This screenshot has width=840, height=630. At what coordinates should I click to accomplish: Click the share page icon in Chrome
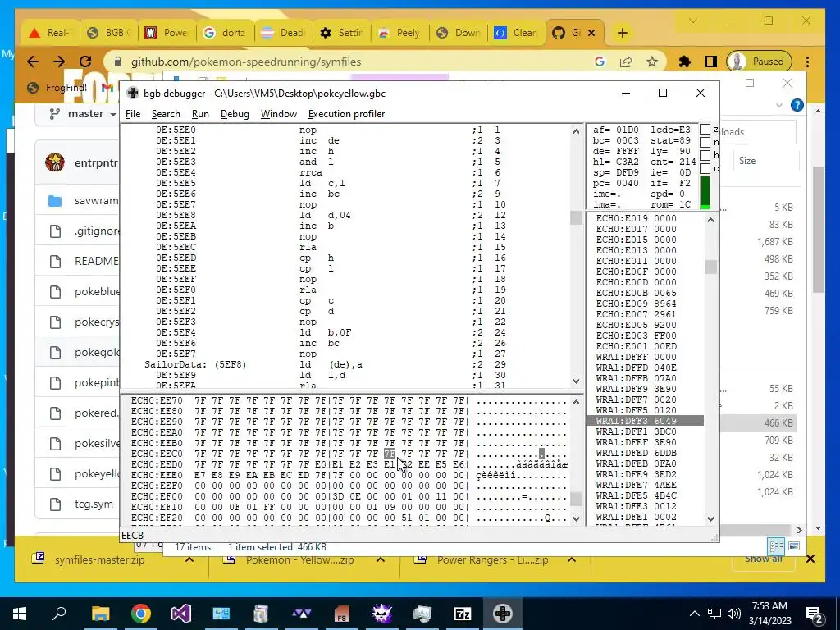(626, 62)
